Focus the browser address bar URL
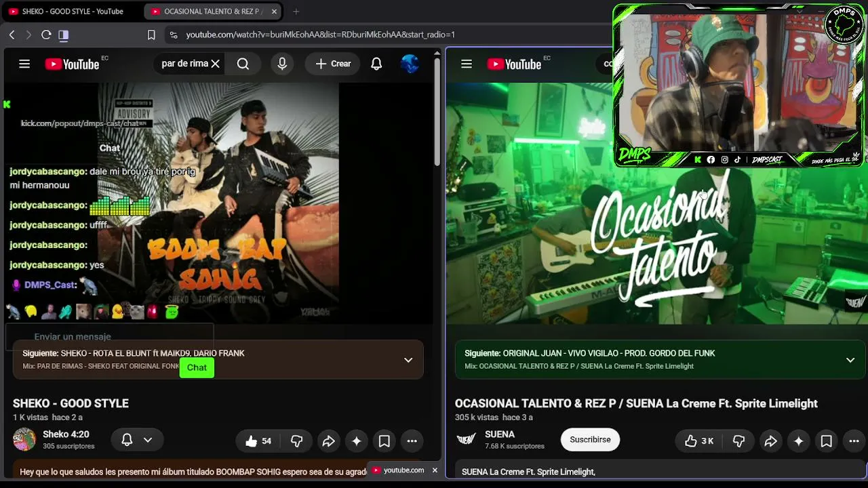The height and width of the screenshot is (488, 868). [x=321, y=35]
